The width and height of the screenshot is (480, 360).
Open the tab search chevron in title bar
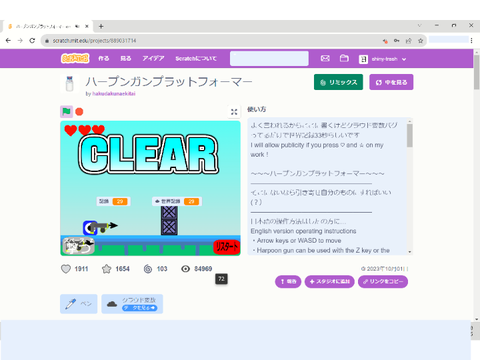click(x=420, y=25)
